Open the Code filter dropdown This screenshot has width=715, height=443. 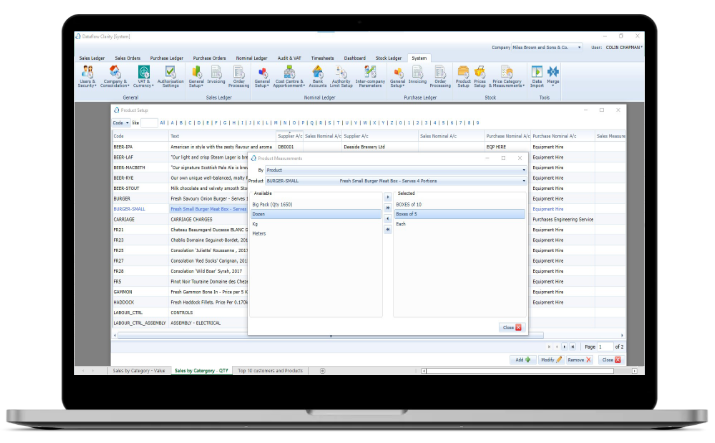(x=121, y=123)
